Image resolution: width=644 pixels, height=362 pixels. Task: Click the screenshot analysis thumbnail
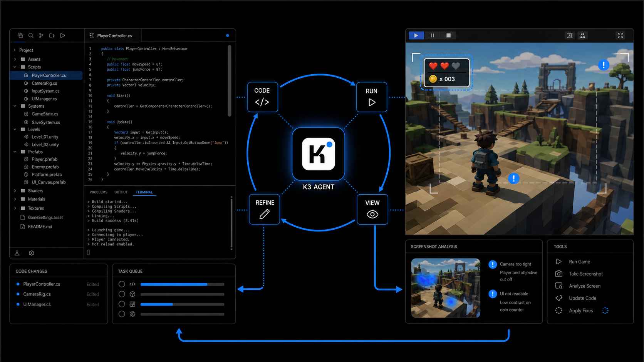pos(446,288)
